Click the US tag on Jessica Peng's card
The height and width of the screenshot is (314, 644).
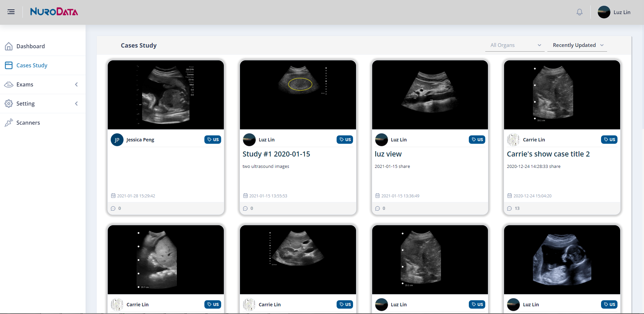(213, 140)
